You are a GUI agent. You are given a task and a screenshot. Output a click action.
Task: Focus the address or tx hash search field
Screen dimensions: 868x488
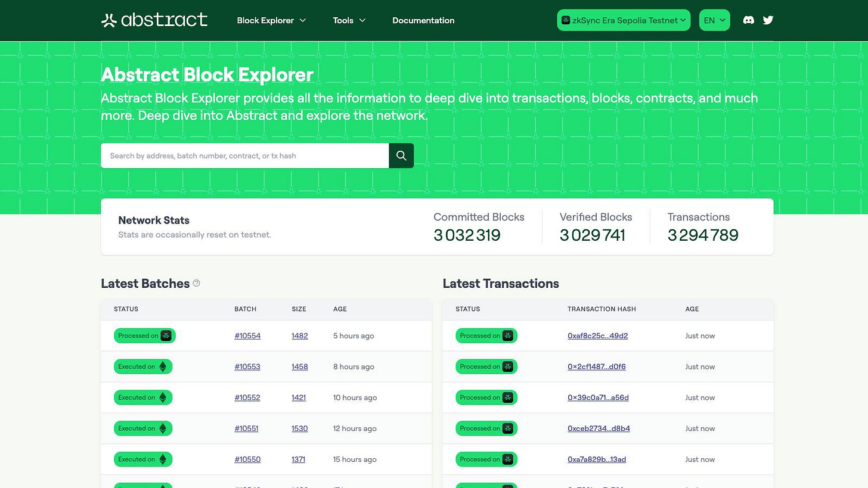[245, 156]
